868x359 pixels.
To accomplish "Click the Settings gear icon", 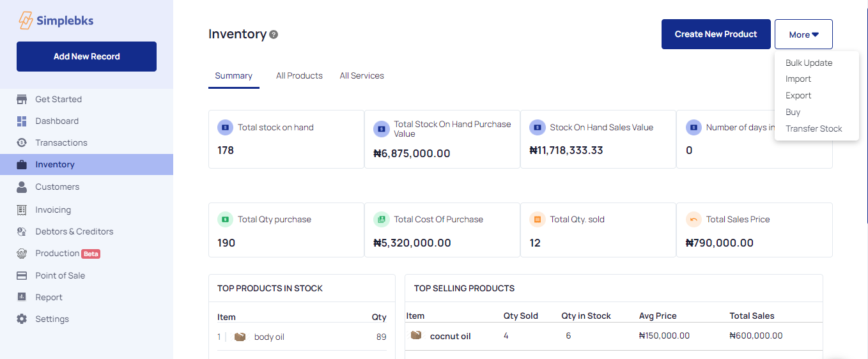I will (x=22, y=319).
